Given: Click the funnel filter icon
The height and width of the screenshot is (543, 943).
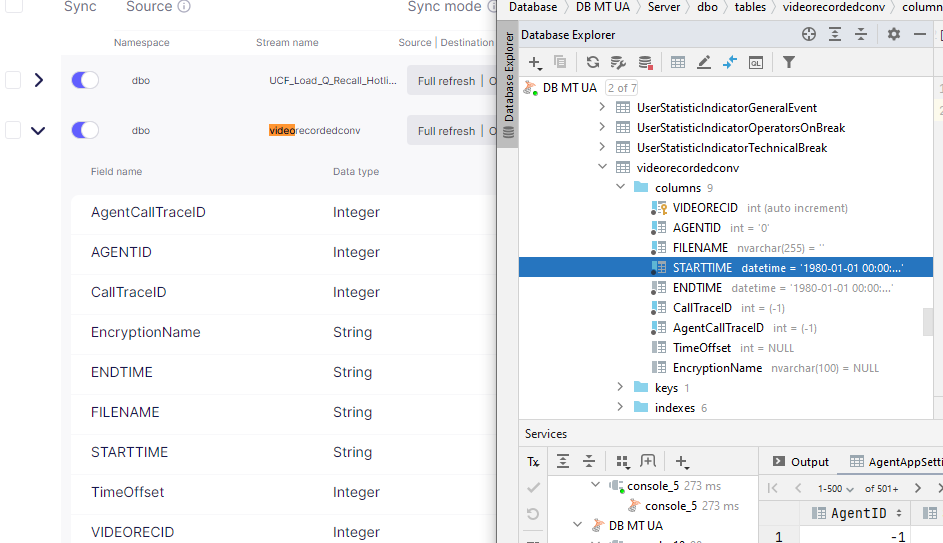Looking at the screenshot, I should click(x=788, y=62).
